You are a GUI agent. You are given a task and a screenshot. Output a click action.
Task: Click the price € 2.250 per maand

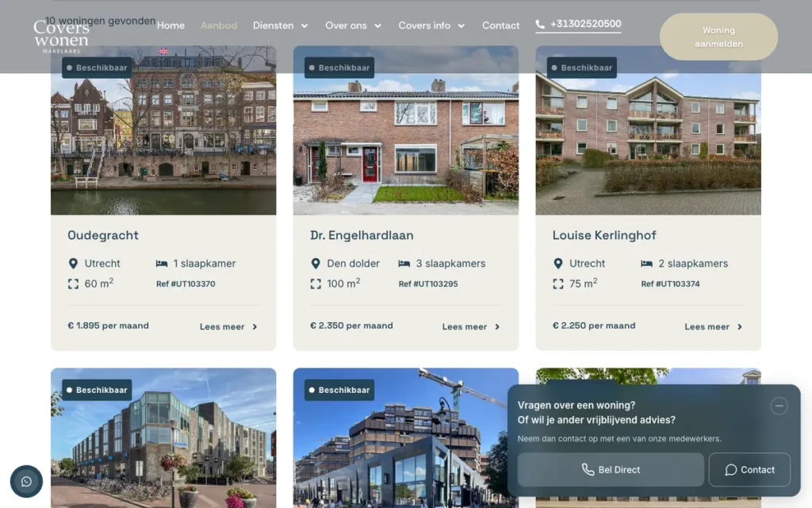point(594,326)
